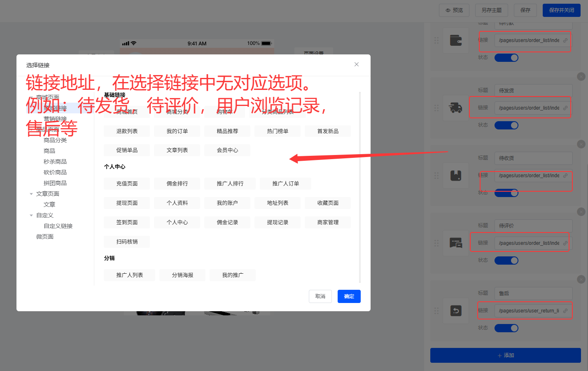Confirm selection with the 确定 button
588x371 pixels.
coord(349,296)
